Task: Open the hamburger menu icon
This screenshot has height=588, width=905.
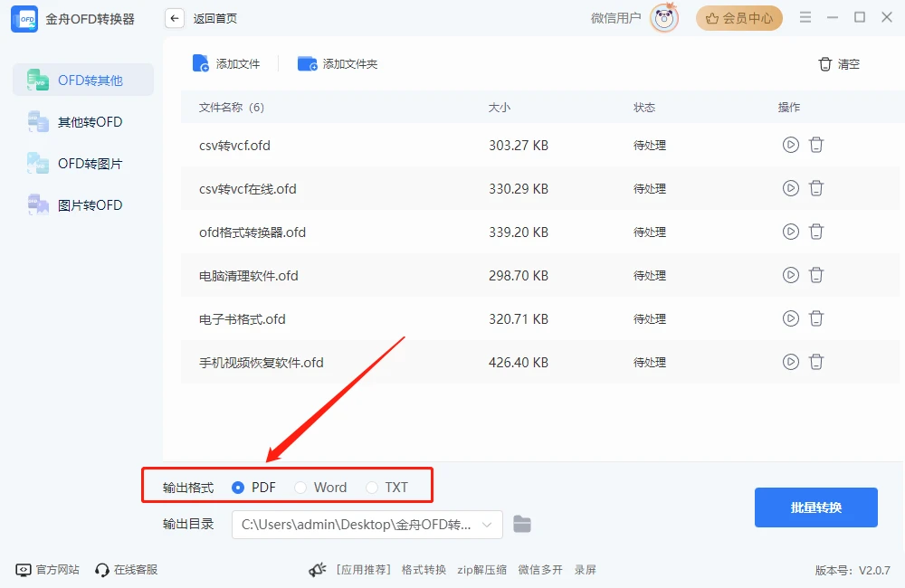Action: point(805,17)
